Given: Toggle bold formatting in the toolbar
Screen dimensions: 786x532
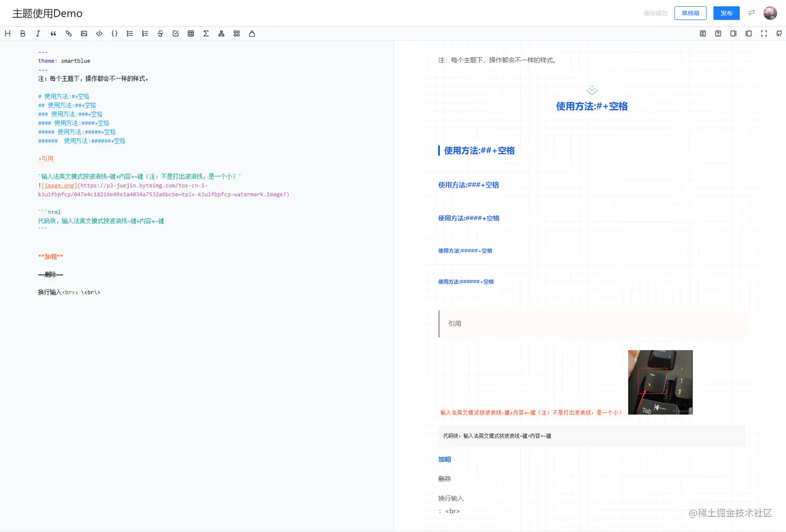Looking at the screenshot, I should [23, 33].
